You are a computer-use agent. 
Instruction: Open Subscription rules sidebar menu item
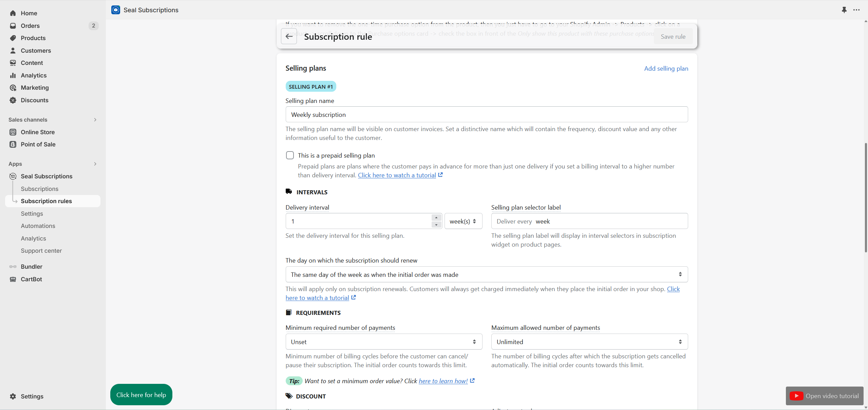click(46, 200)
